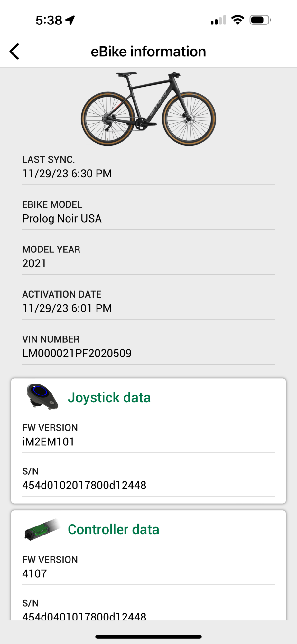This screenshot has width=297, height=644.
Task: Tap the Wi-Fi status icon
Action: coord(237,20)
